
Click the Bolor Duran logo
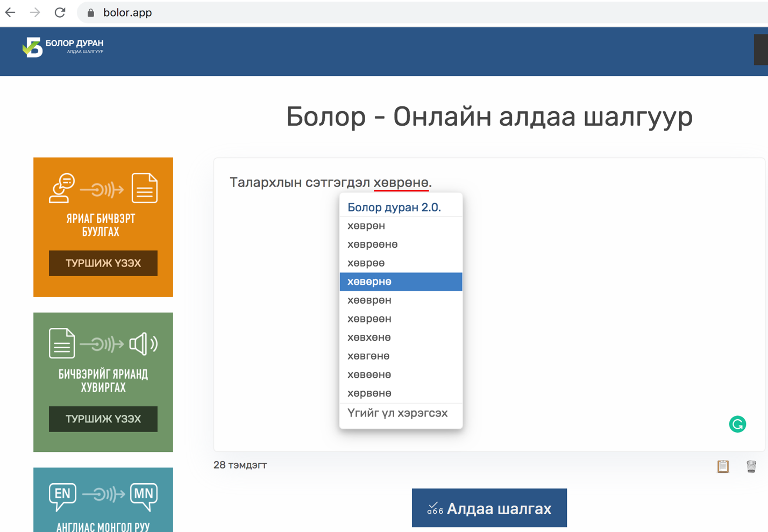click(63, 47)
